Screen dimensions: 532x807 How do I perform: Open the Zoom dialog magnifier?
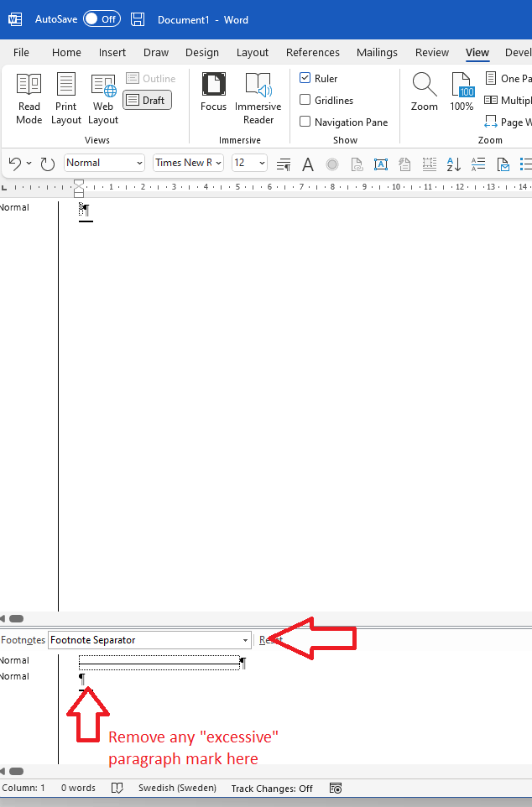425,92
